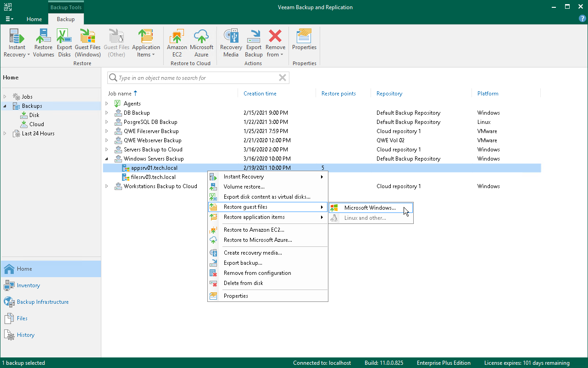Click the Restore Volumes ribbon icon
Image resolution: width=588 pixels, height=368 pixels.
(x=44, y=43)
